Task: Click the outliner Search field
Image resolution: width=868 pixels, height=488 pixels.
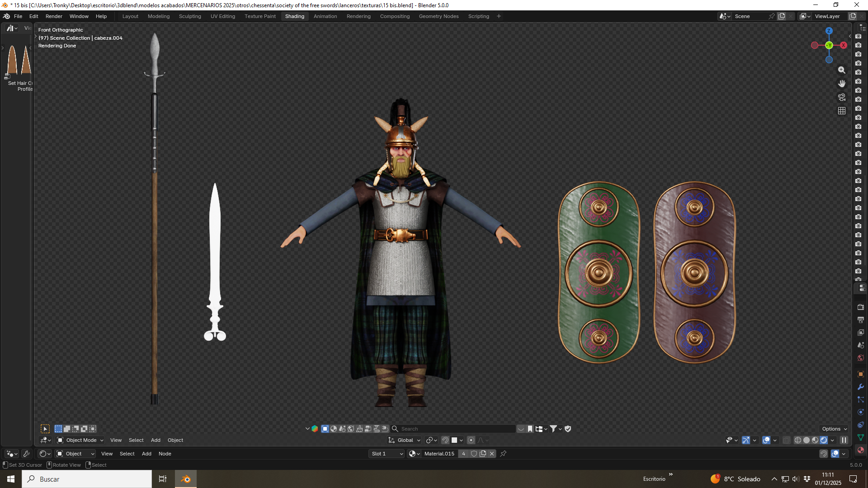Action: coord(453,429)
